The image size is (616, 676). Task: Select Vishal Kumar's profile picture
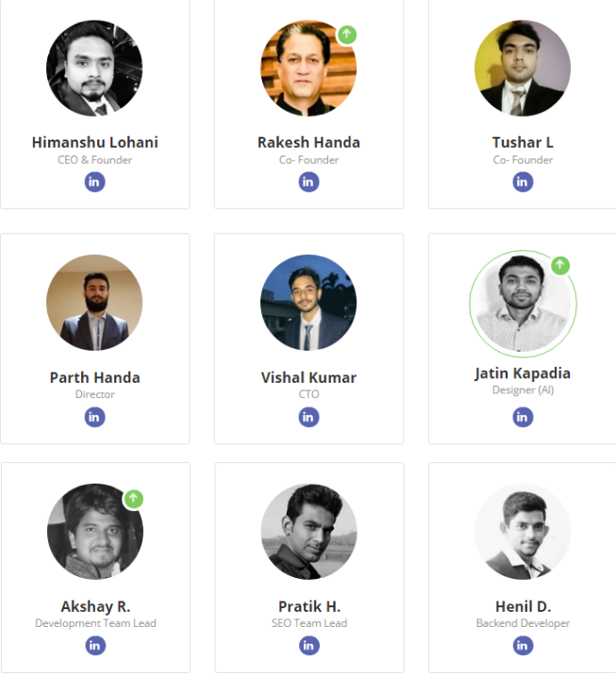(x=308, y=303)
